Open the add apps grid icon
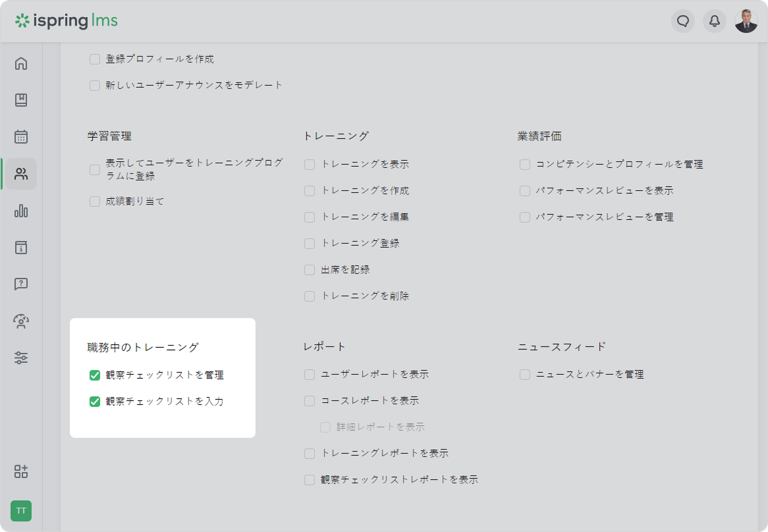Viewport: 768px width, 532px height. 21,471
